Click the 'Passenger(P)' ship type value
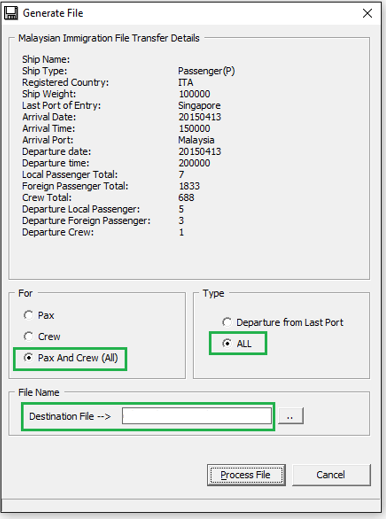This screenshot has height=520, width=386. tap(206, 71)
